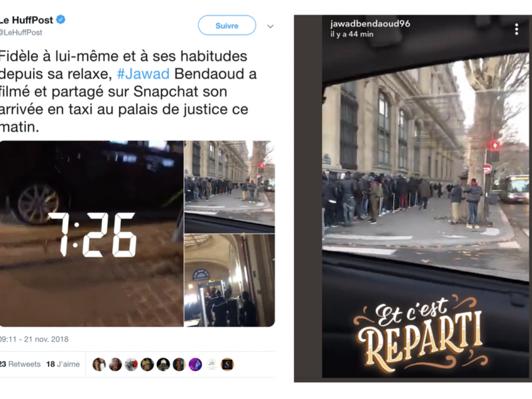View the 23 Retweets list
The height and width of the screenshot is (399, 532).
click(x=20, y=364)
